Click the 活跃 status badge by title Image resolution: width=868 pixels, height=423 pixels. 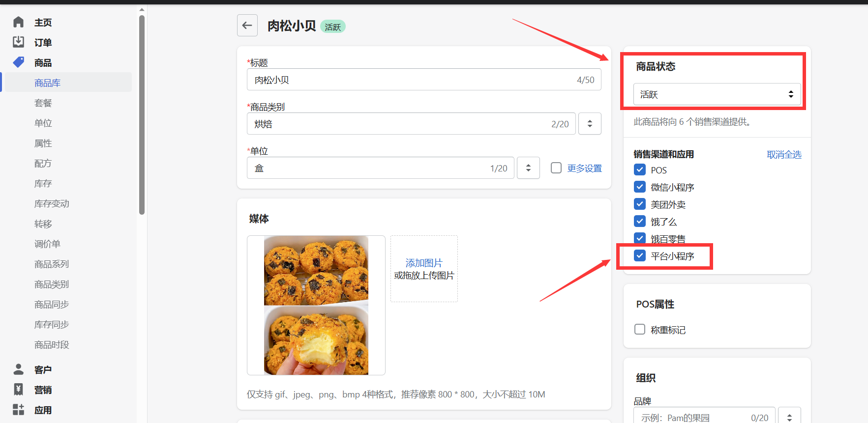click(x=333, y=27)
